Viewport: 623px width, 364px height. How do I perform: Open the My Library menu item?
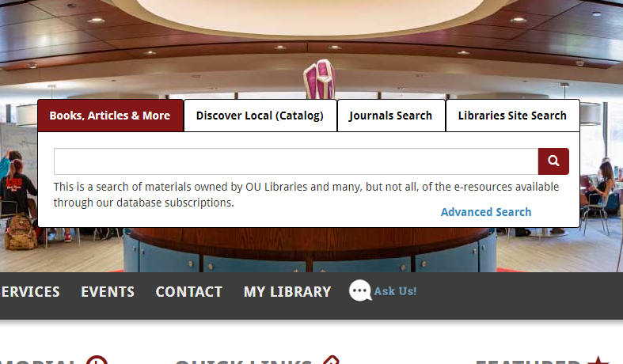tap(287, 292)
